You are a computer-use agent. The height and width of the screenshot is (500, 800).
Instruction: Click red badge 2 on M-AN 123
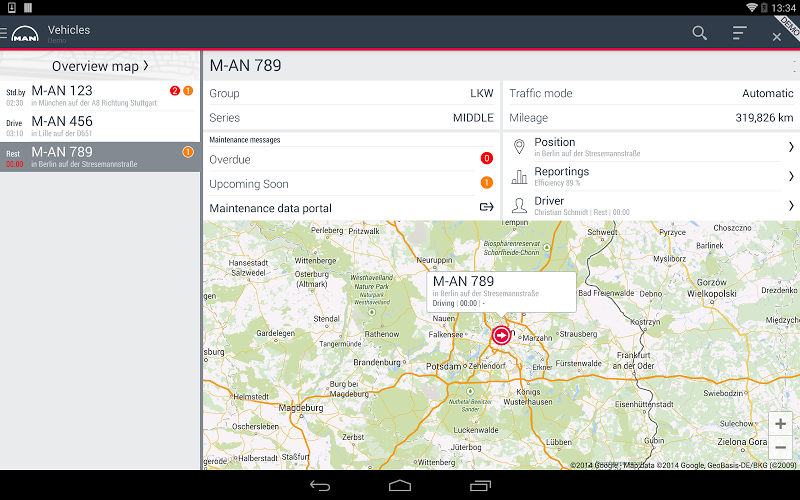click(x=174, y=91)
